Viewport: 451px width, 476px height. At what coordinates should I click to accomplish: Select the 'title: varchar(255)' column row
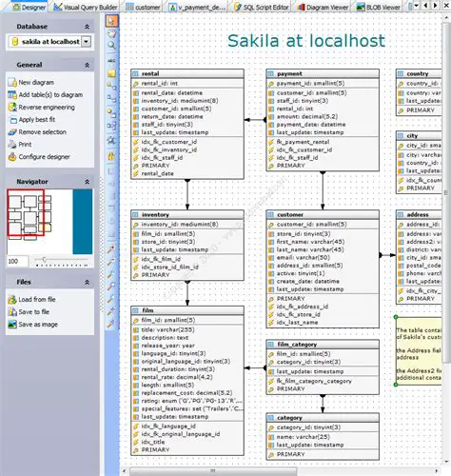(187, 330)
